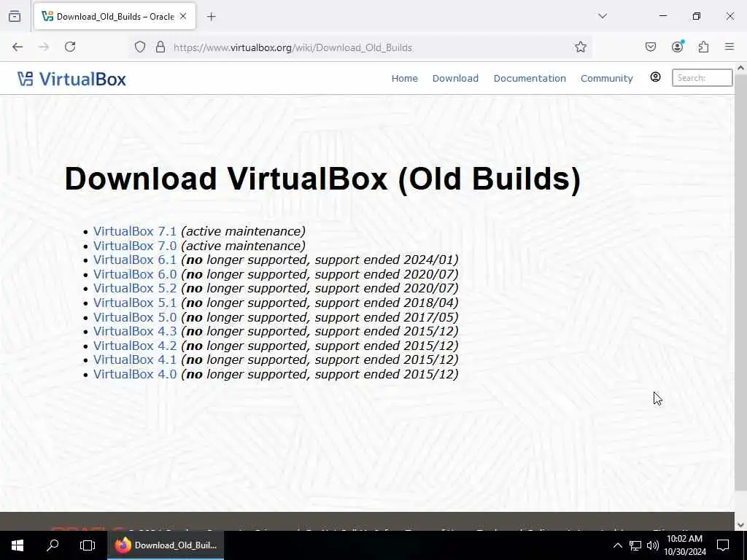The height and width of the screenshot is (560, 747).
Task: Go back to previous page
Action: tap(18, 47)
